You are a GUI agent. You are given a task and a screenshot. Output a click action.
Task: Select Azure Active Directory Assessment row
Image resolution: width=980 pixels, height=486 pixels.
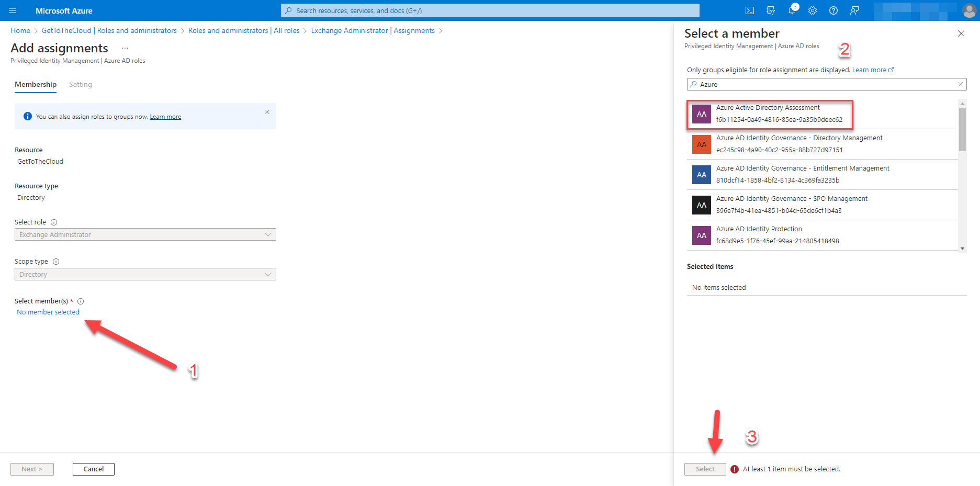[x=823, y=114]
